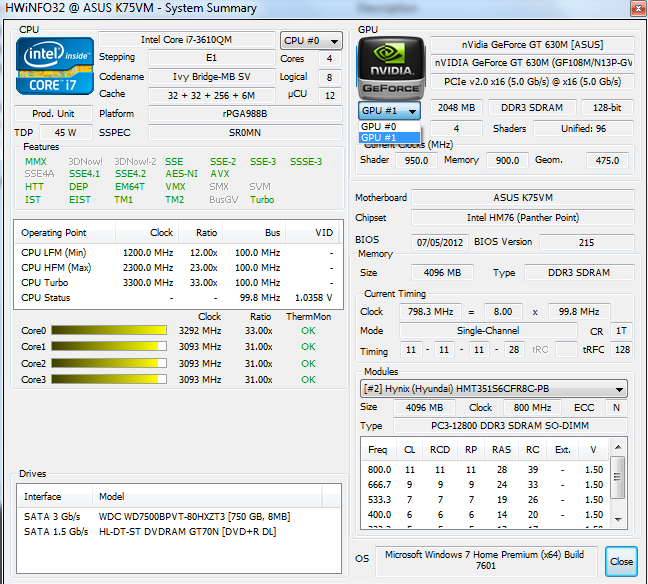Screen dimensions: 648x584
Task: Click the BIOS date 07/05/2012
Action: [x=440, y=242]
